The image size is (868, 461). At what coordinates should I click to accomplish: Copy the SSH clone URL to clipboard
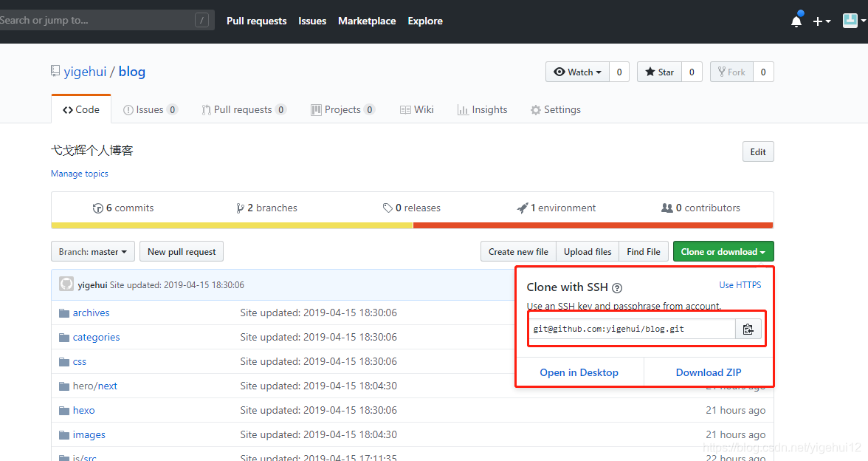[x=748, y=329]
